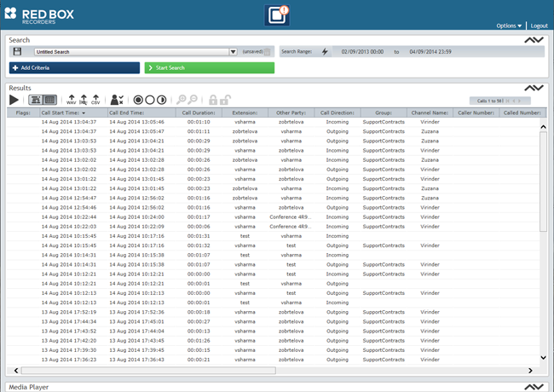The image size is (554, 392).
Task: Sort by Caller Number column header
Action: (476, 113)
